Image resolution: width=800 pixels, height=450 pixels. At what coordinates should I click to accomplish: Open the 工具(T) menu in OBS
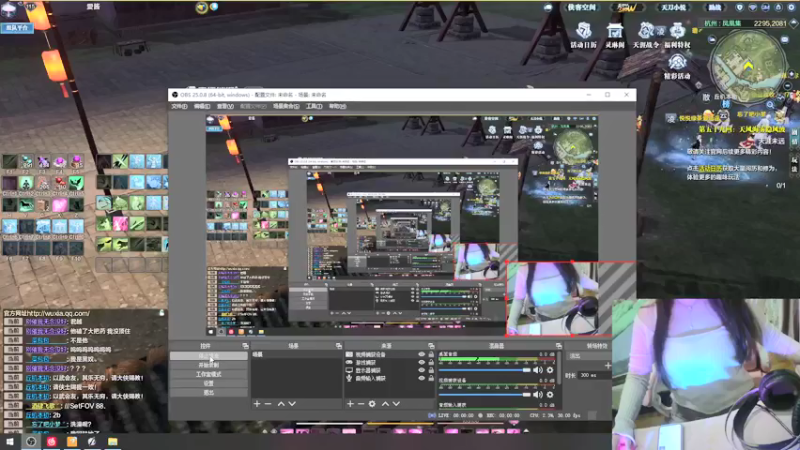(314, 107)
